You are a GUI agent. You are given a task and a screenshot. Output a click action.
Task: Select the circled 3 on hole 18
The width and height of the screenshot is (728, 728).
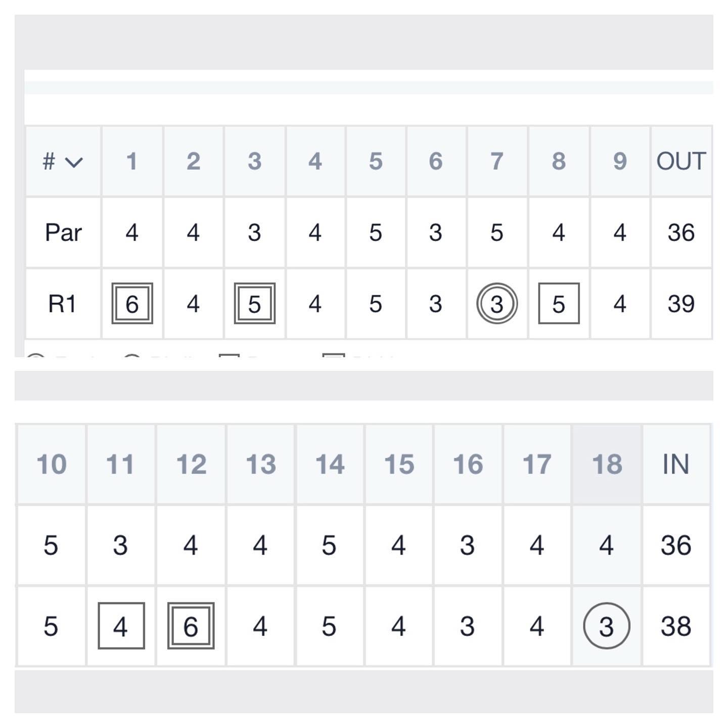pos(607,626)
